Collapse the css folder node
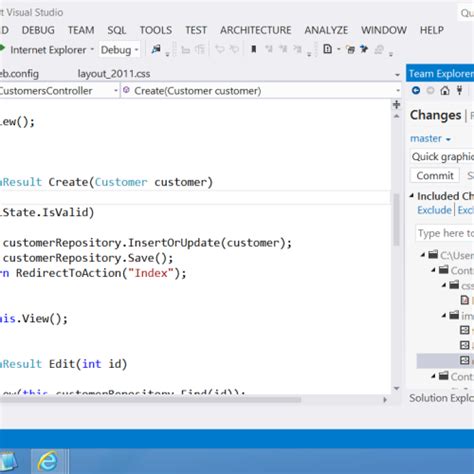474x474 pixels. tap(444, 285)
